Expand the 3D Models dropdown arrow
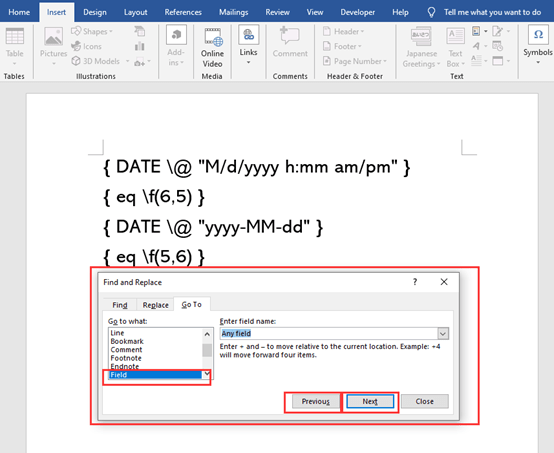The width and height of the screenshot is (554, 453). [128, 61]
